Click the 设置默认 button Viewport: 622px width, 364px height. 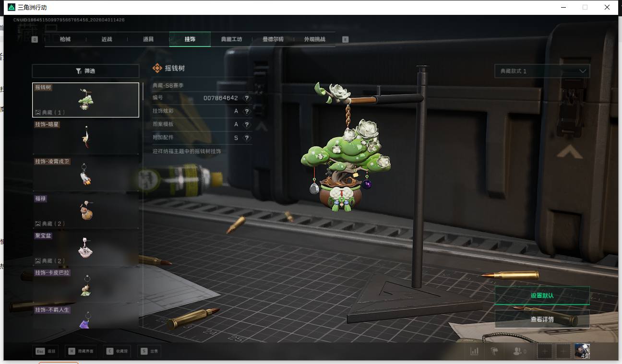[542, 295]
